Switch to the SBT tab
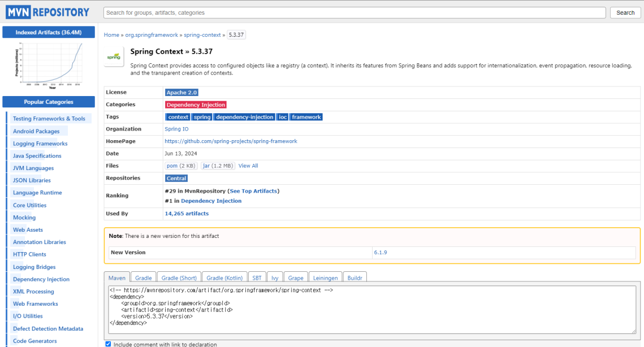 coord(257,277)
